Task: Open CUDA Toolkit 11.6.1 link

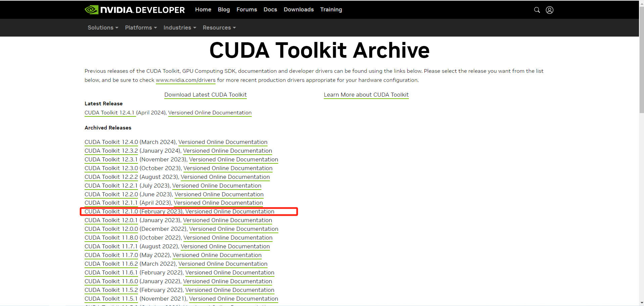Action: click(111, 273)
